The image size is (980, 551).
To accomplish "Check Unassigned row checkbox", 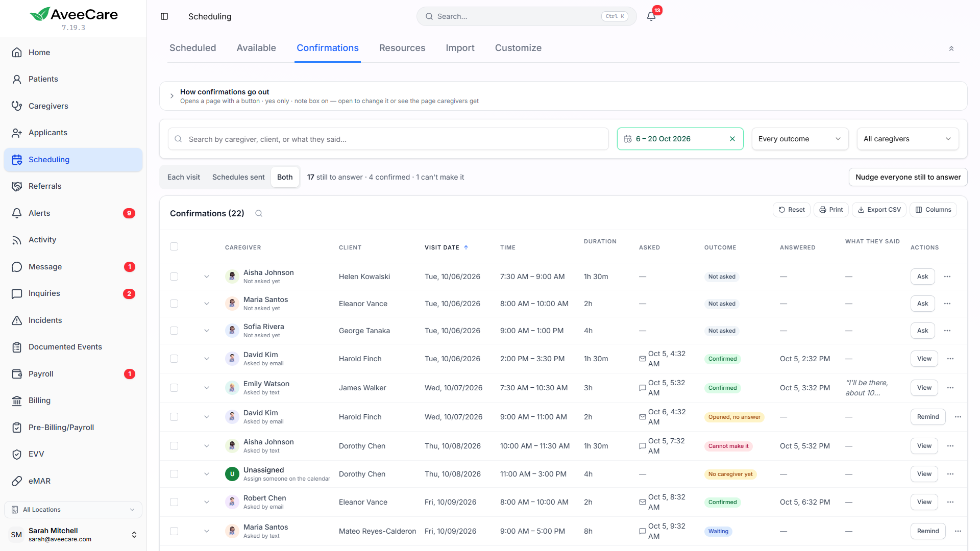I will (174, 474).
